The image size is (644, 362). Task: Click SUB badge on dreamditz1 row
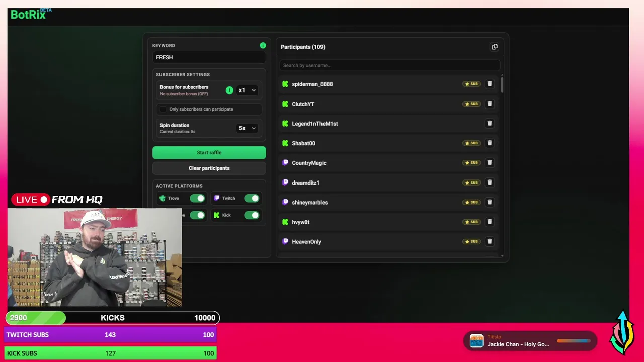pos(471,183)
